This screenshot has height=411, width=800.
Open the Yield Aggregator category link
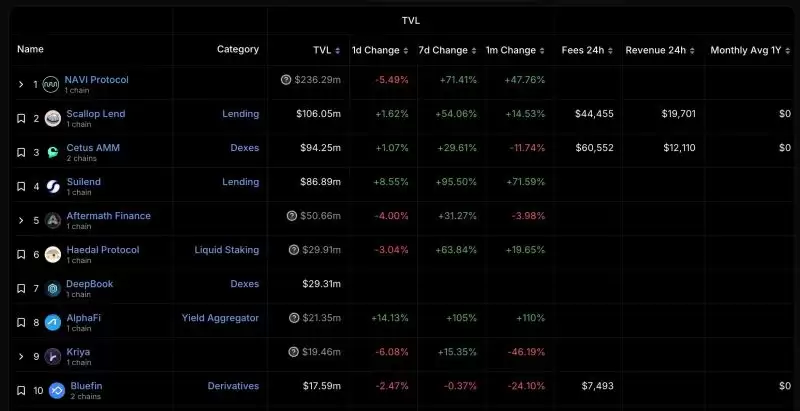click(x=220, y=318)
